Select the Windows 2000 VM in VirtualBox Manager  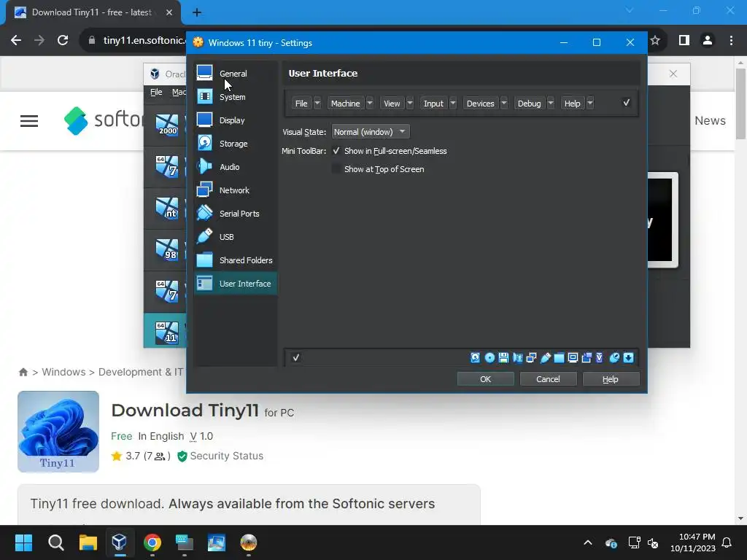[x=166, y=125]
